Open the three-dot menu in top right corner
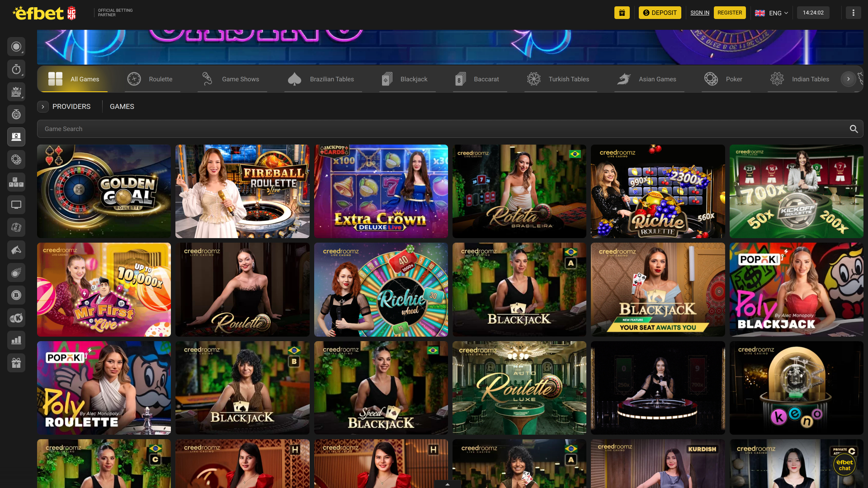868x488 pixels. pyautogui.click(x=853, y=13)
